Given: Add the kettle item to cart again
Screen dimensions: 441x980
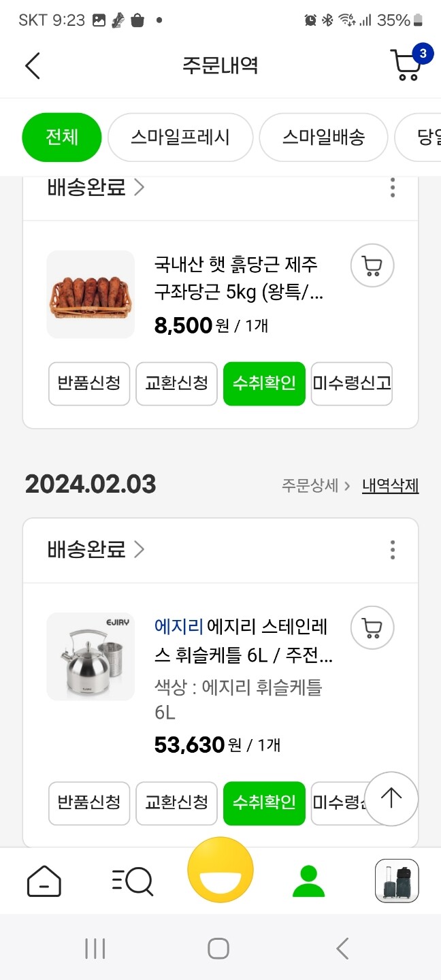Looking at the screenshot, I should [372, 627].
